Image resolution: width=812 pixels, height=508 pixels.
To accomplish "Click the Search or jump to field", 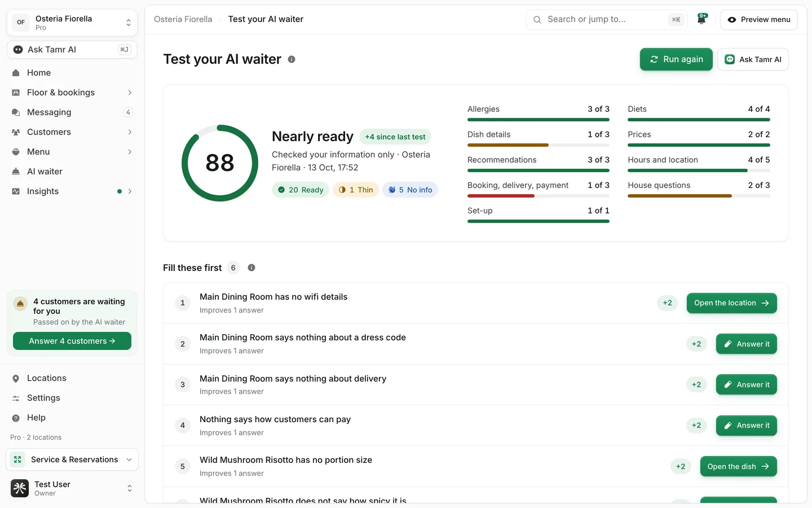I will click(607, 20).
